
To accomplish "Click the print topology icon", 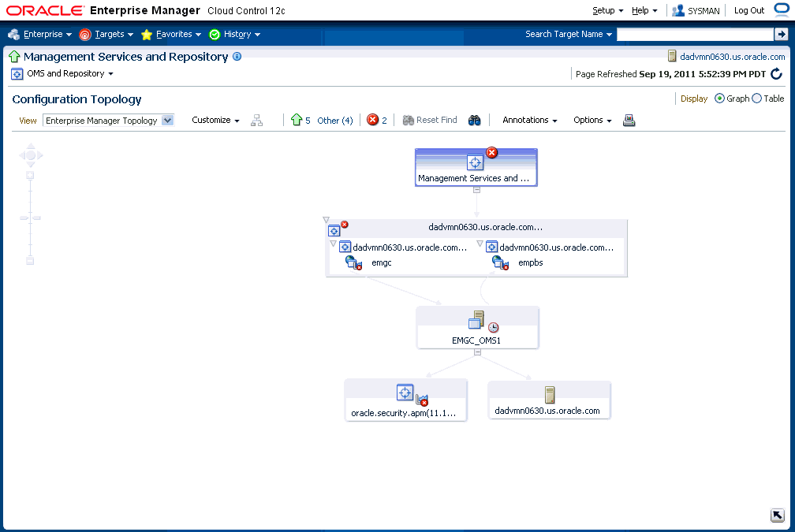I will [x=629, y=120].
